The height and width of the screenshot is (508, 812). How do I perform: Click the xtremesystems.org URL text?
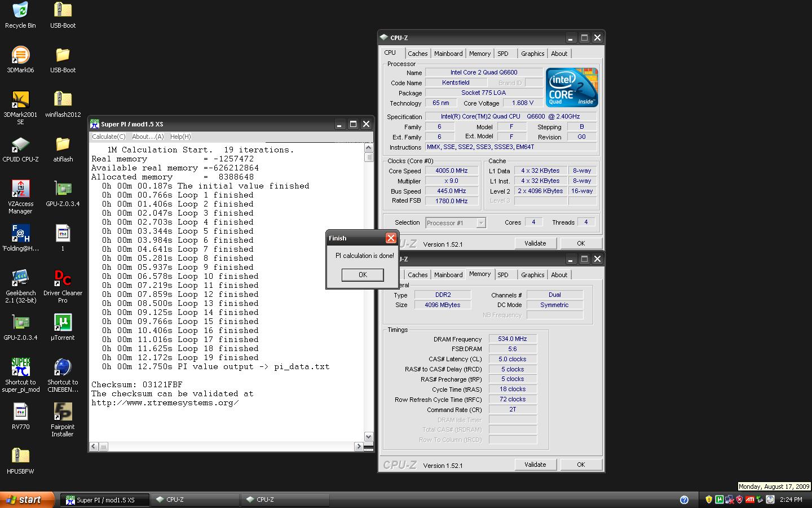tap(165, 402)
